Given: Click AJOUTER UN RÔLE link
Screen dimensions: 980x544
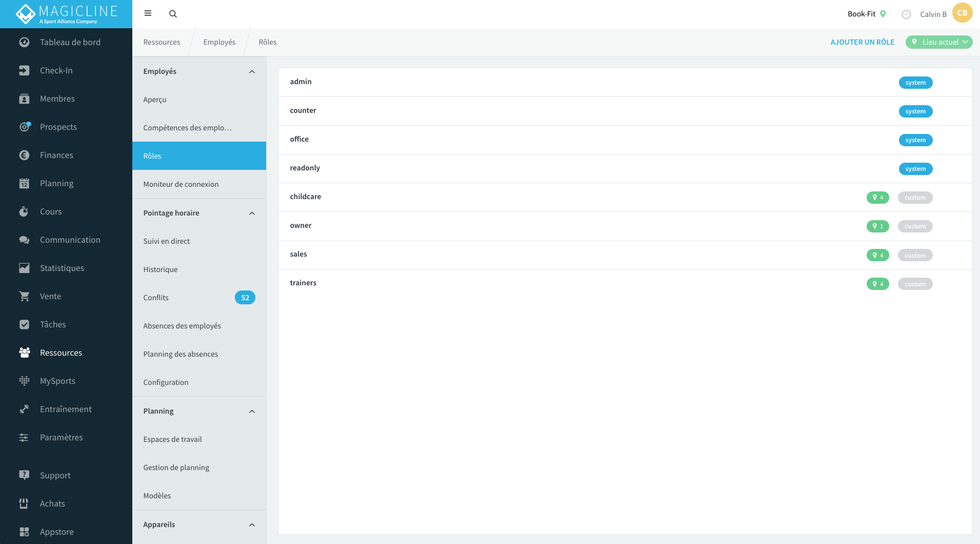Looking at the screenshot, I should [862, 42].
